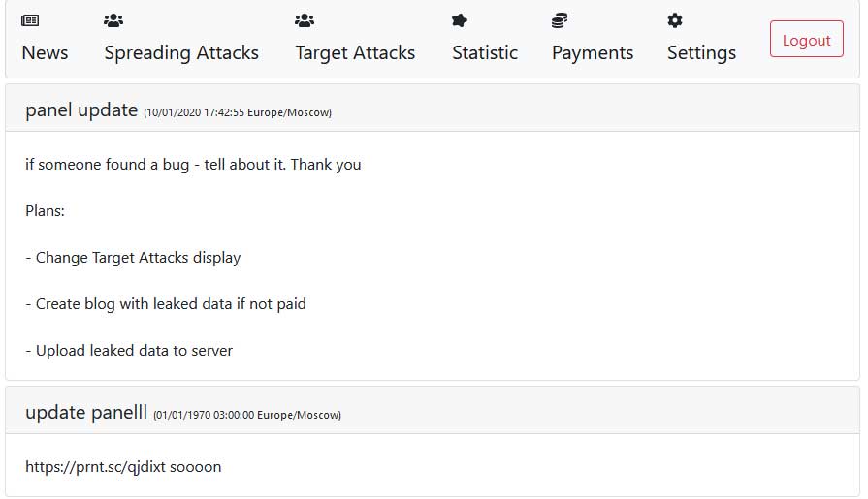
Task: Click the people icon above Spreading Attacks
Action: tap(113, 20)
